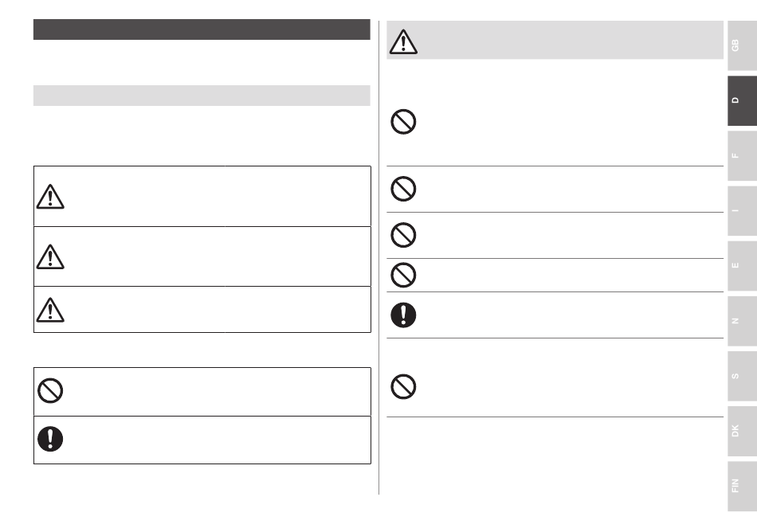Screen dimensions: 757x532
Task: Select the N language tab
Action: point(742,321)
